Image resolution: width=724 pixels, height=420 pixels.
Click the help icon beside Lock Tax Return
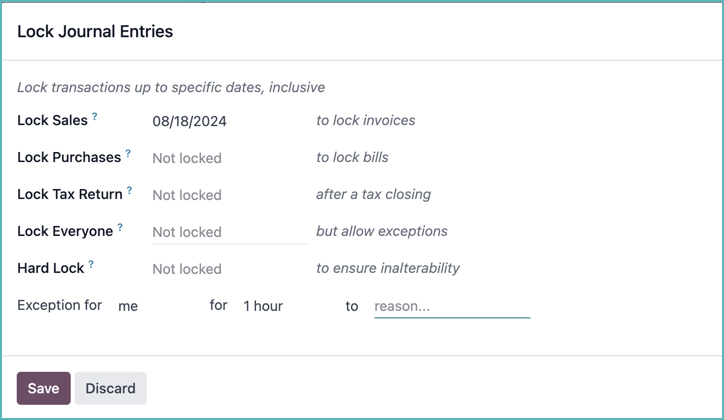point(129,191)
